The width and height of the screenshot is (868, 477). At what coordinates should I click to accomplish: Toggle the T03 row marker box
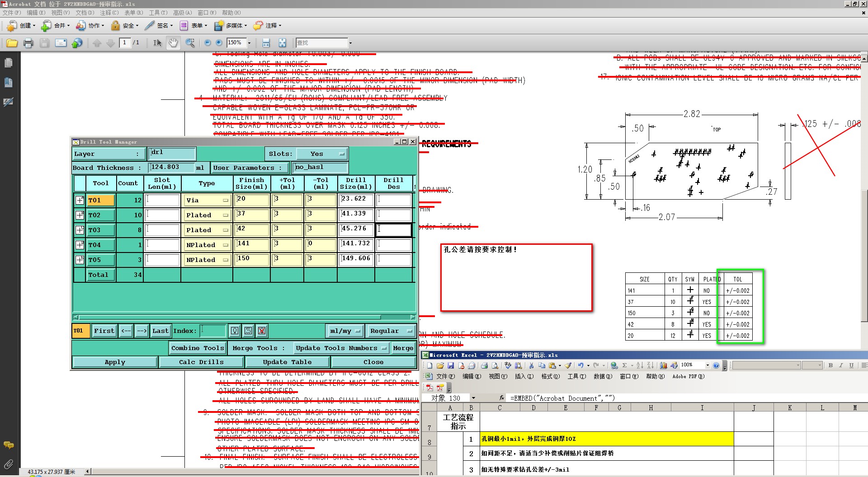pyautogui.click(x=80, y=230)
